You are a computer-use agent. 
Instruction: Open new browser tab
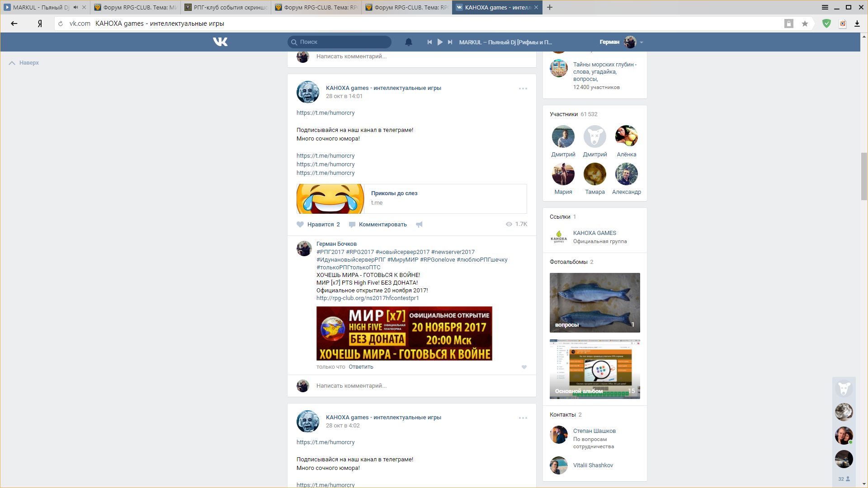[x=550, y=7]
